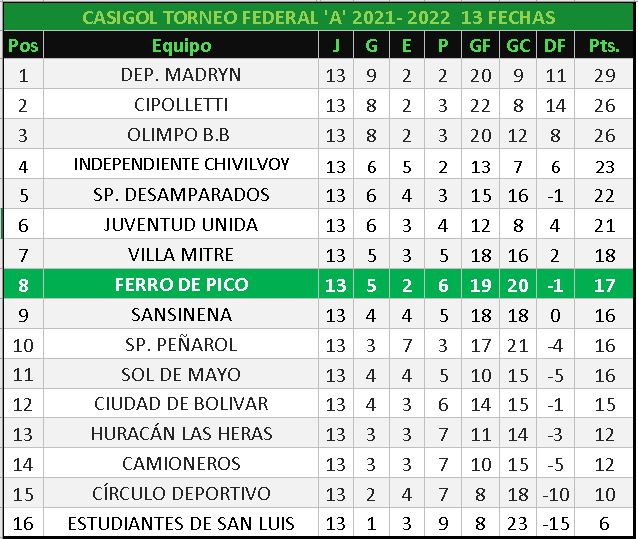Screen dimensions: 638x539
Task: Select the OLIMPO B.B team cell
Action: (x=181, y=135)
